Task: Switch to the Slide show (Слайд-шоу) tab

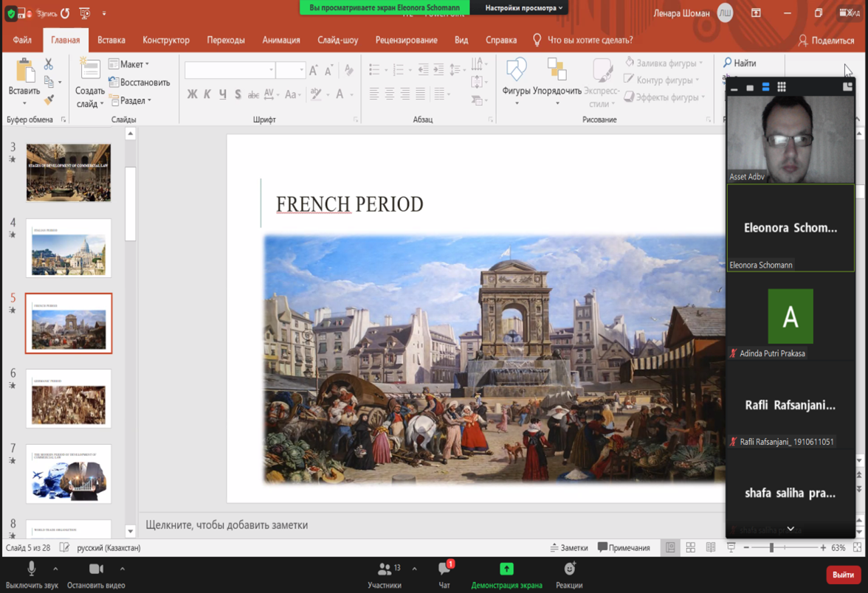Action: [338, 40]
